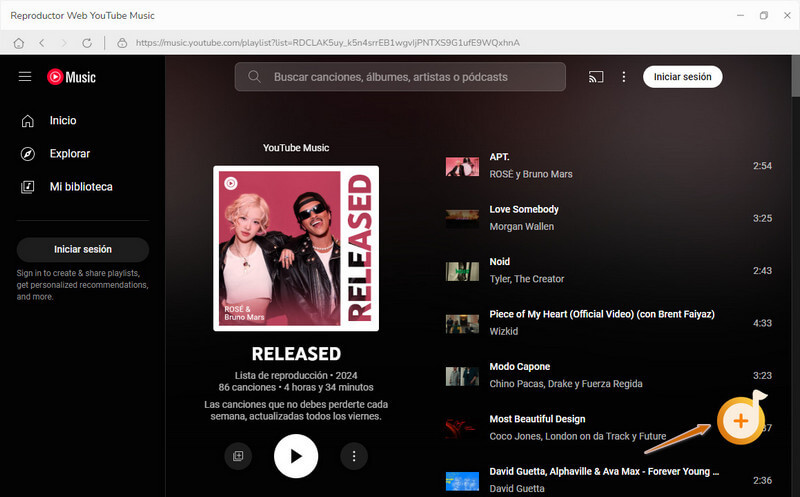Screen dimensions: 800x497
Task: Click the 2:36 duration of Forever Young
Action: (762, 481)
